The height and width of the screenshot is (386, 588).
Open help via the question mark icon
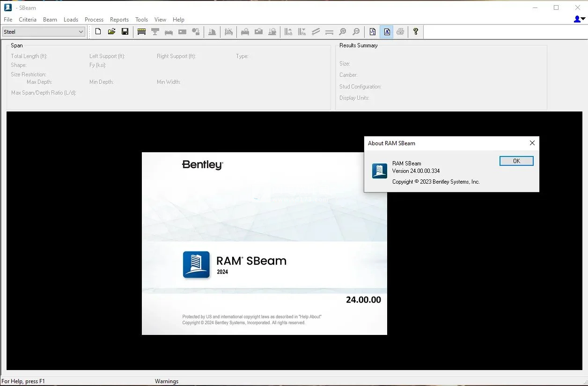click(x=415, y=31)
